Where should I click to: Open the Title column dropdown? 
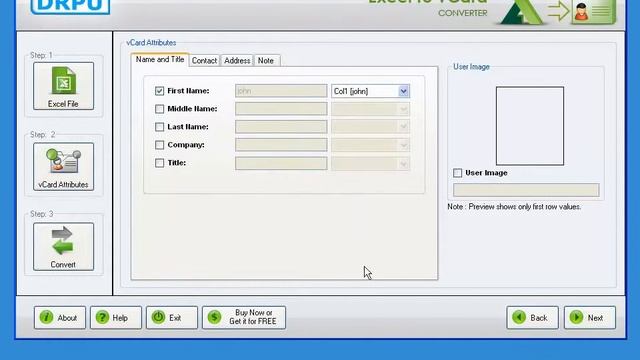tap(403, 164)
